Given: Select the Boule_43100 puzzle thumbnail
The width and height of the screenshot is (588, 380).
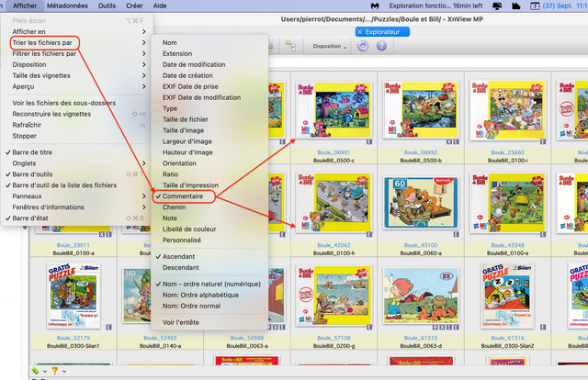Looking at the screenshot, I should click(x=421, y=202).
